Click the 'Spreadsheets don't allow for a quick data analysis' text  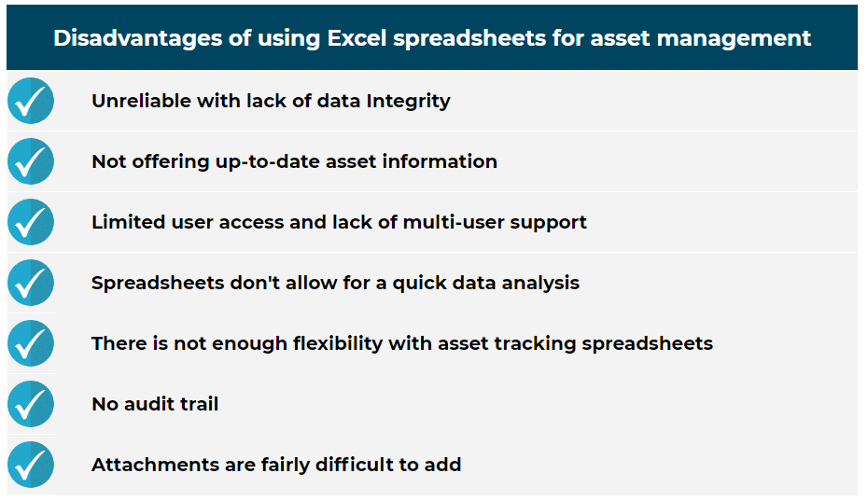tap(335, 283)
